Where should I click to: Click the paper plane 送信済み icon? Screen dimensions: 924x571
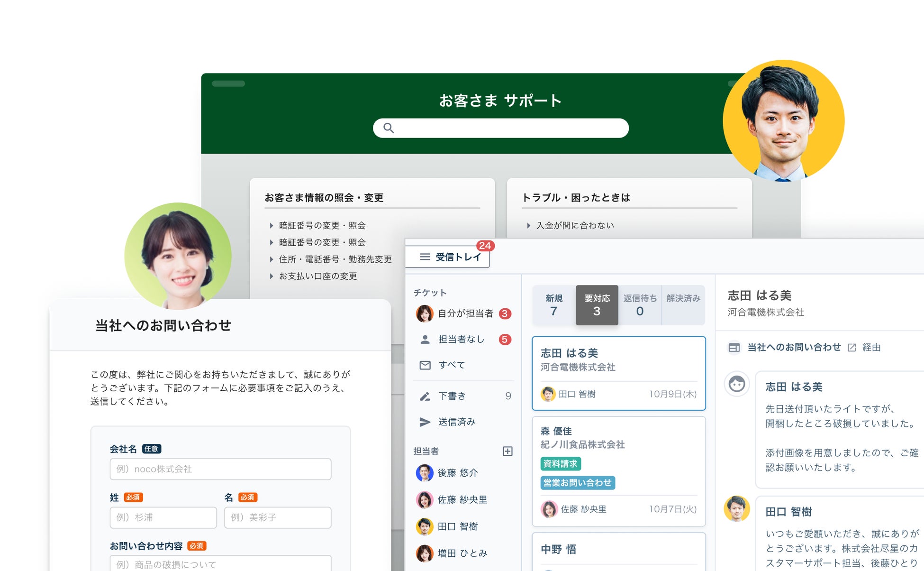[x=425, y=422]
